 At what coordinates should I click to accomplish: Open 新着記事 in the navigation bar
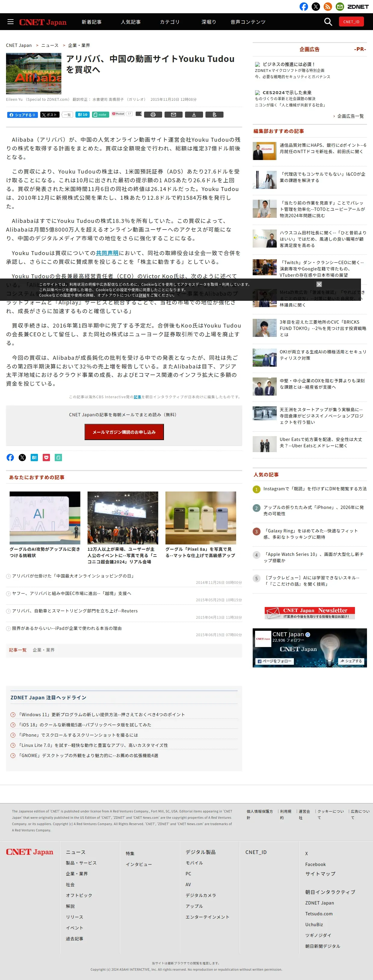point(91,22)
